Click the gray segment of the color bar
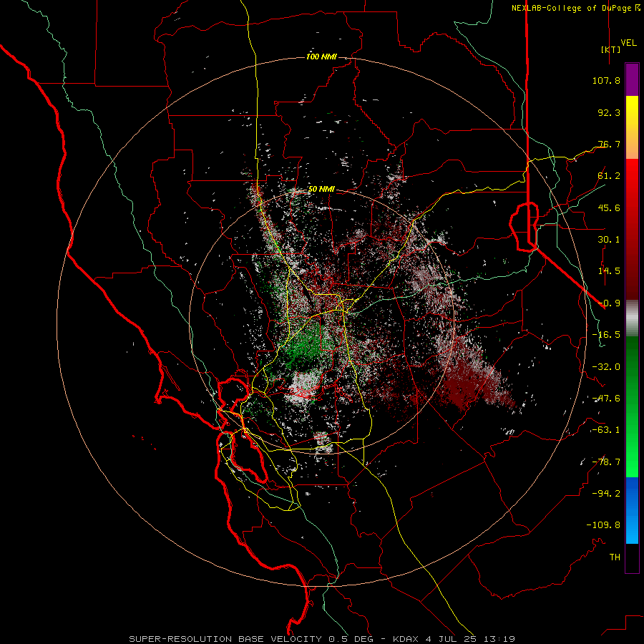644x644 pixels. (632, 318)
